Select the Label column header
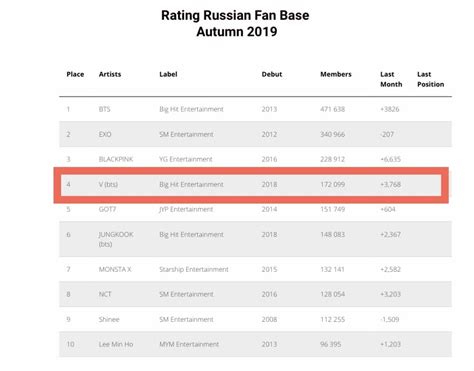This screenshot has height=371, width=474. click(x=168, y=74)
